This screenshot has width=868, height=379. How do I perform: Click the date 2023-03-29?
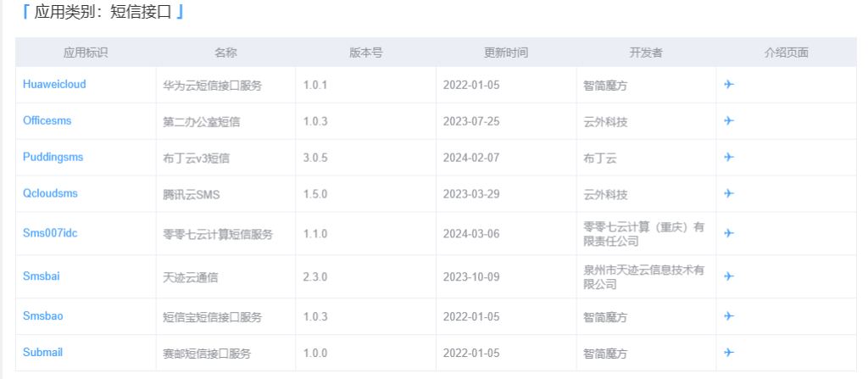(471, 194)
